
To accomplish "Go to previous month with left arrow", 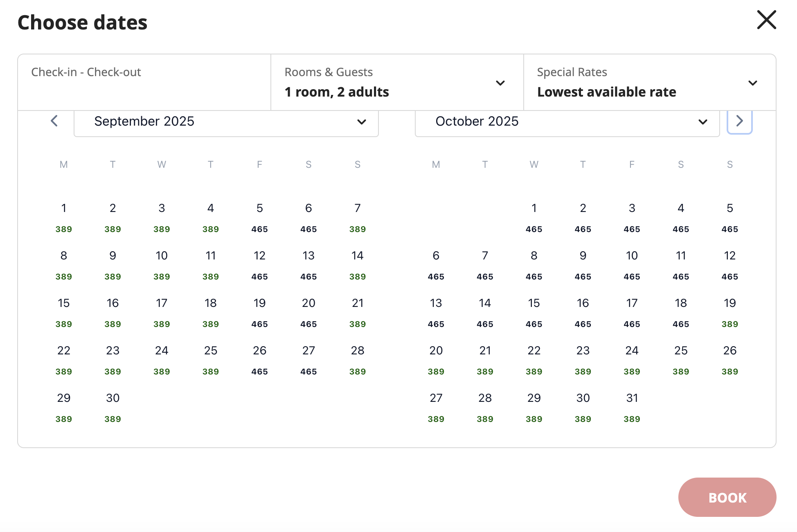I will click(x=54, y=121).
